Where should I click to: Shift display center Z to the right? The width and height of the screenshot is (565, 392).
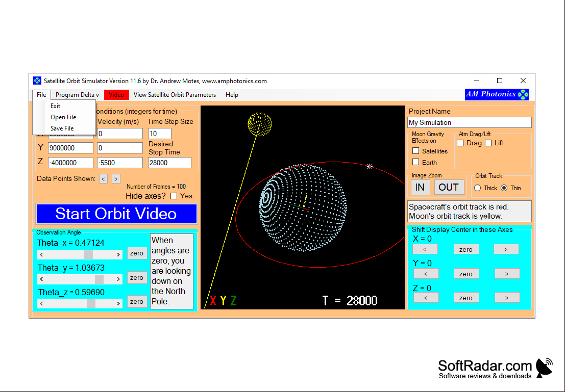pyautogui.click(x=507, y=298)
